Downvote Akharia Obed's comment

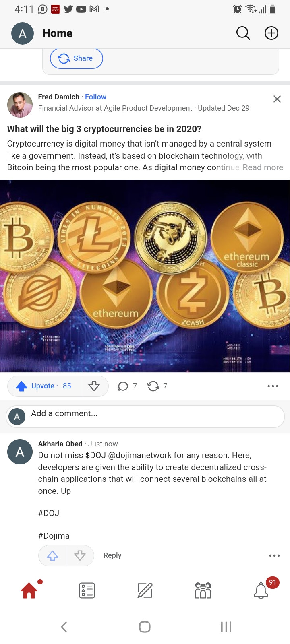pos(80,556)
